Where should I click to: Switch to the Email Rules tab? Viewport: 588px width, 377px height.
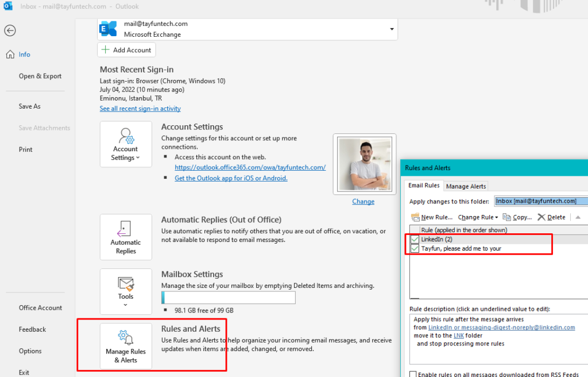click(424, 186)
